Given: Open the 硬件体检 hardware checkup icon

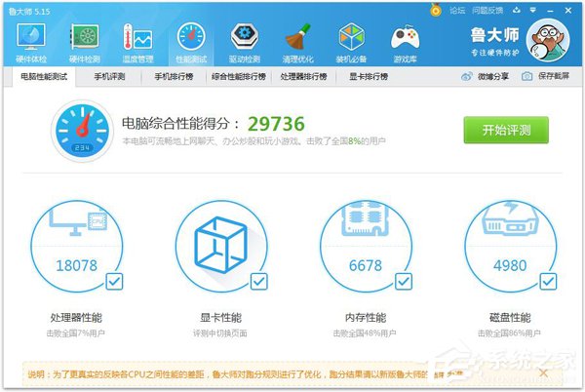Looking at the screenshot, I should 30,43.
